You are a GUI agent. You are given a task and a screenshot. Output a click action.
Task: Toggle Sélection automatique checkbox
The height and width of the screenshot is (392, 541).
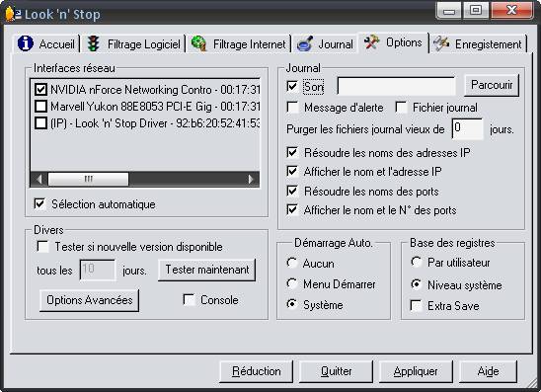[x=39, y=203]
